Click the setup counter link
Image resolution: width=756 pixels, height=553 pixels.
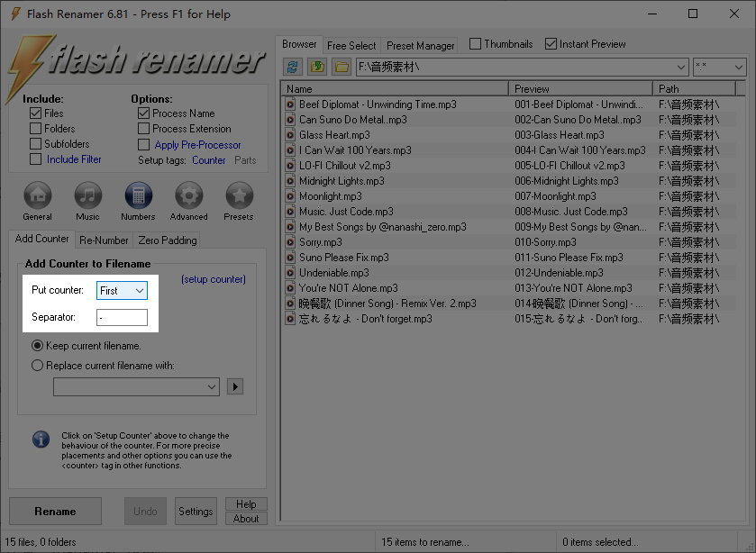[x=214, y=279]
